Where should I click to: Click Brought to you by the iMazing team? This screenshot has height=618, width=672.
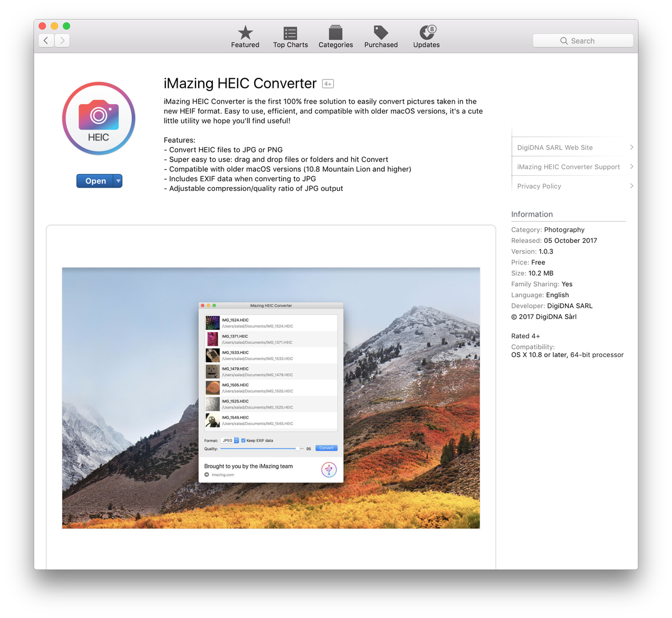pos(249,466)
